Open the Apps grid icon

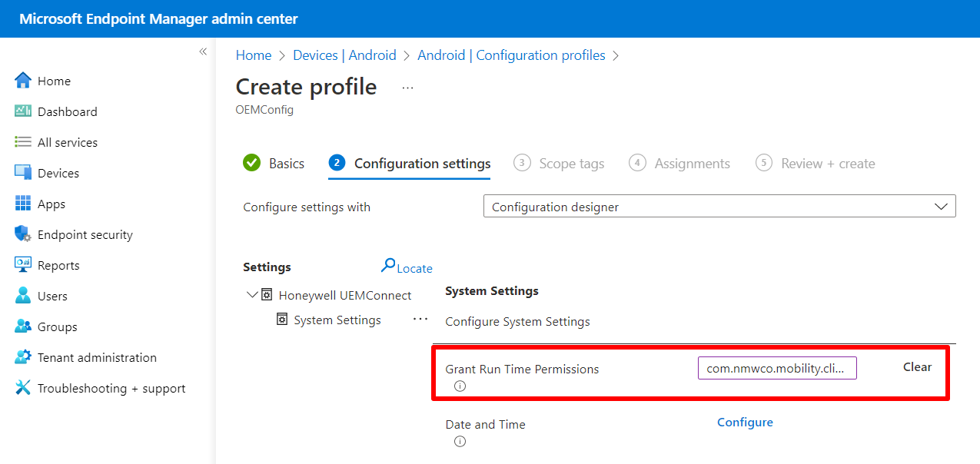tap(23, 204)
